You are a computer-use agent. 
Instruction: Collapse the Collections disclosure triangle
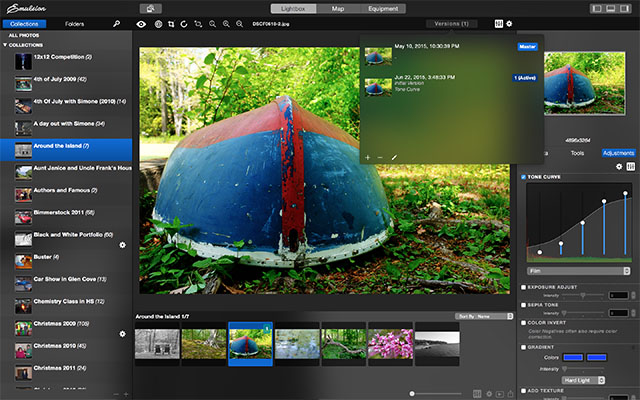[5, 45]
